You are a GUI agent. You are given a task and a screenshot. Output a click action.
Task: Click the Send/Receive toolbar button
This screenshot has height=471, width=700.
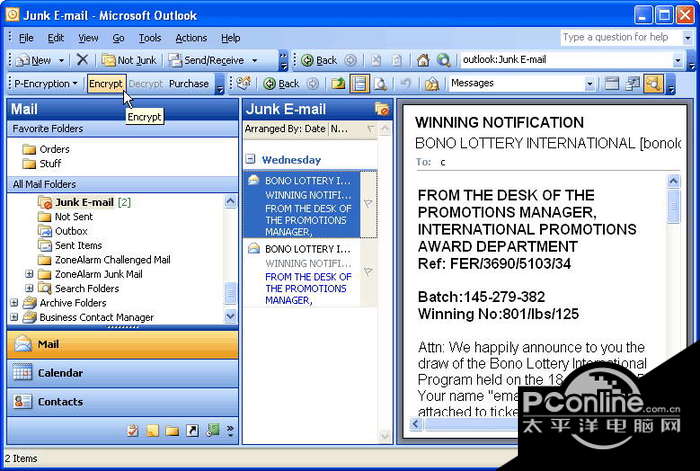click(x=206, y=60)
